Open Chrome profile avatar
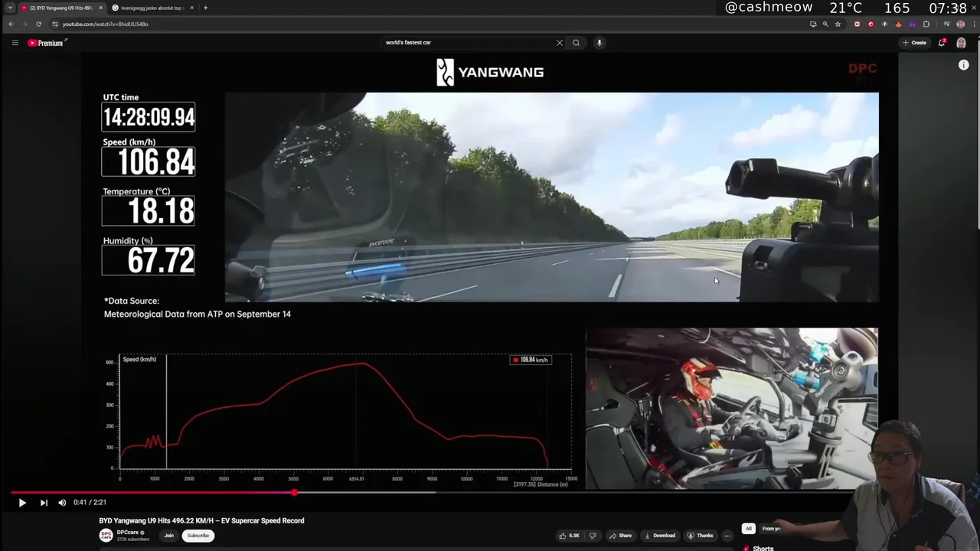This screenshot has height=551, width=980. pos(960,24)
